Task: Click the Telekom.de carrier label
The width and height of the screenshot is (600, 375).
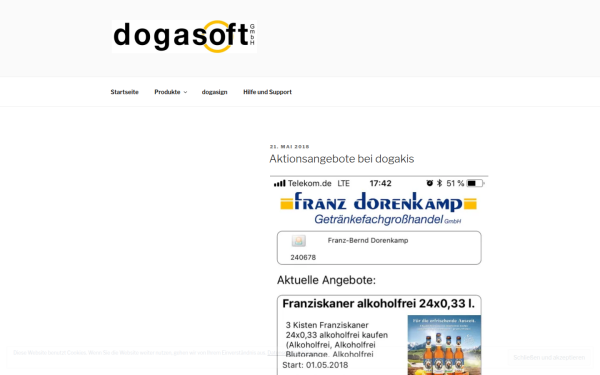Action: click(x=310, y=183)
